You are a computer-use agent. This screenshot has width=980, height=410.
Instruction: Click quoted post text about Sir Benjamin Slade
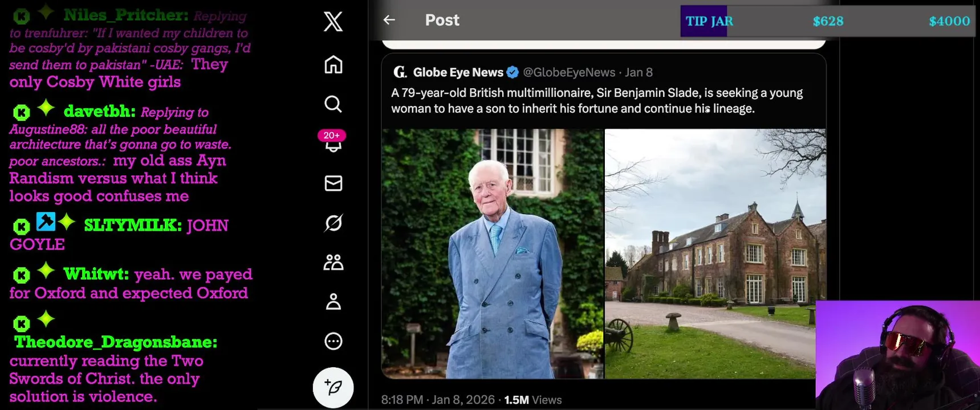[x=597, y=100]
